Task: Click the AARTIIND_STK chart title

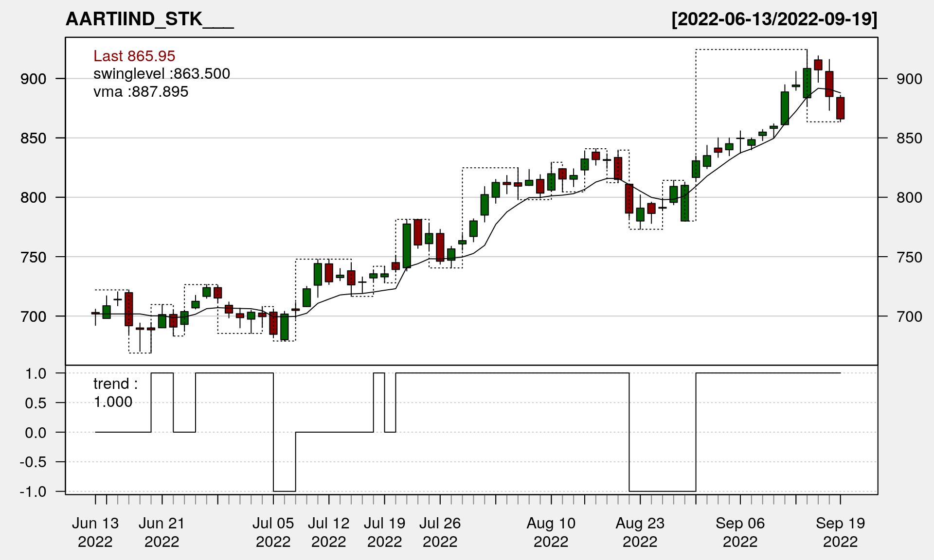Action: tap(149, 19)
